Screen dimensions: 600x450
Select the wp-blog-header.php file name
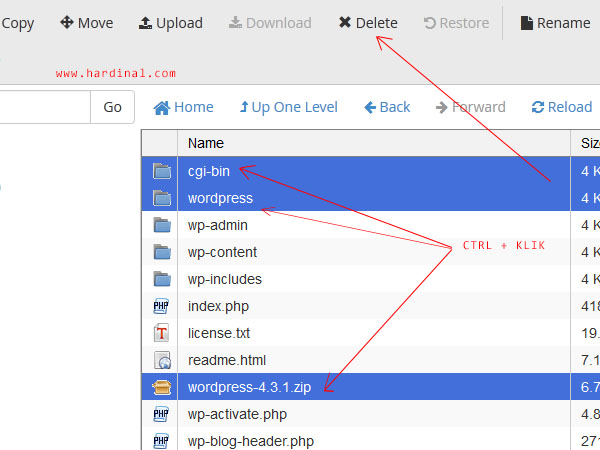click(251, 442)
